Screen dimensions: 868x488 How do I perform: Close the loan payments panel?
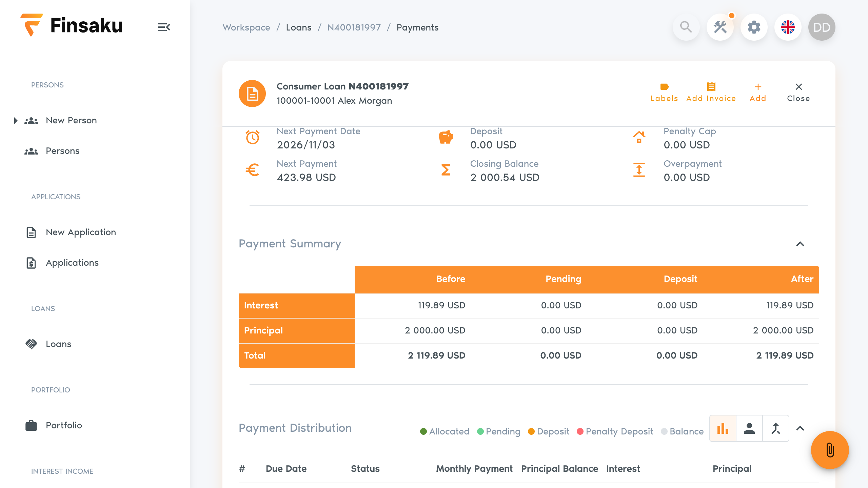(798, 93)
